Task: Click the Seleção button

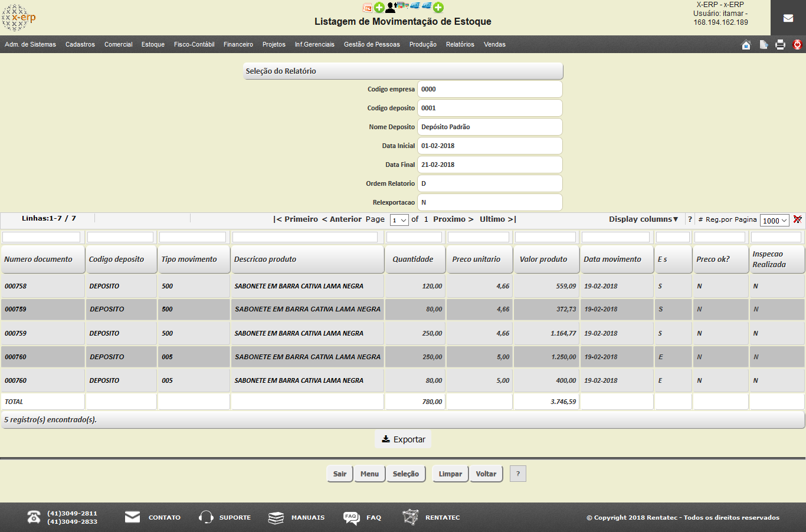Action: (x=406, y=474)
